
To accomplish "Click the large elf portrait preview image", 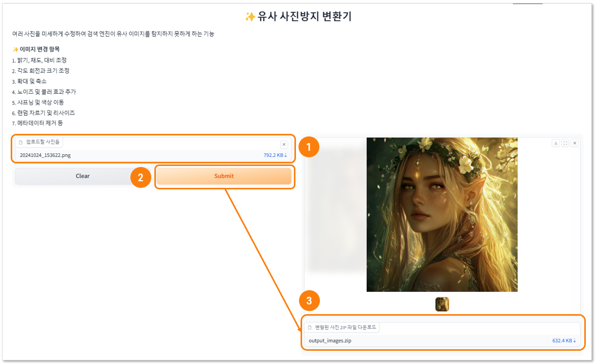I will (442, 215).
